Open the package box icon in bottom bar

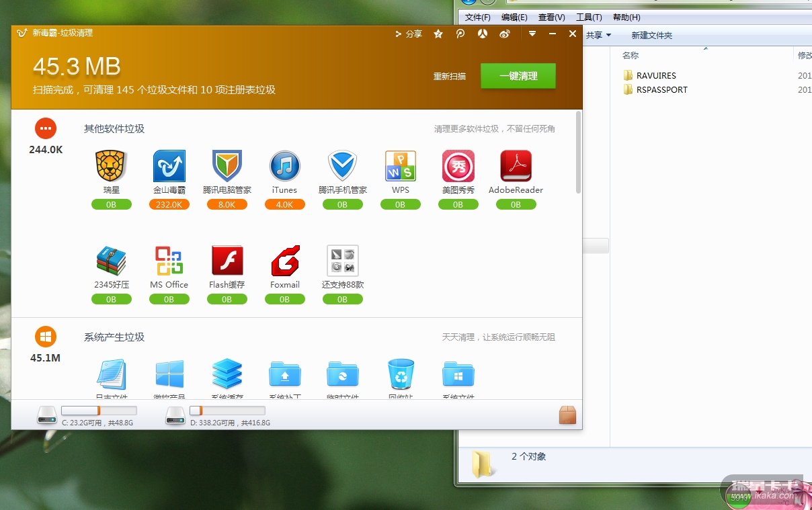point(568,415)
